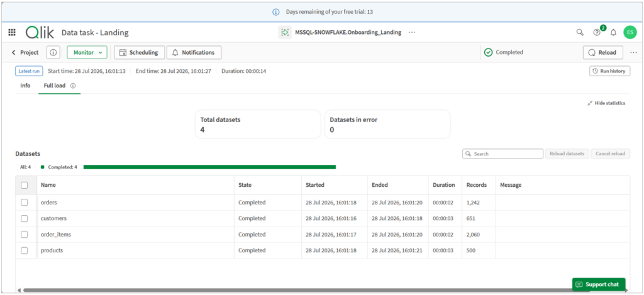
Task: Click the Duration column header
Action: pyautogui.click(x=445, y=186)
